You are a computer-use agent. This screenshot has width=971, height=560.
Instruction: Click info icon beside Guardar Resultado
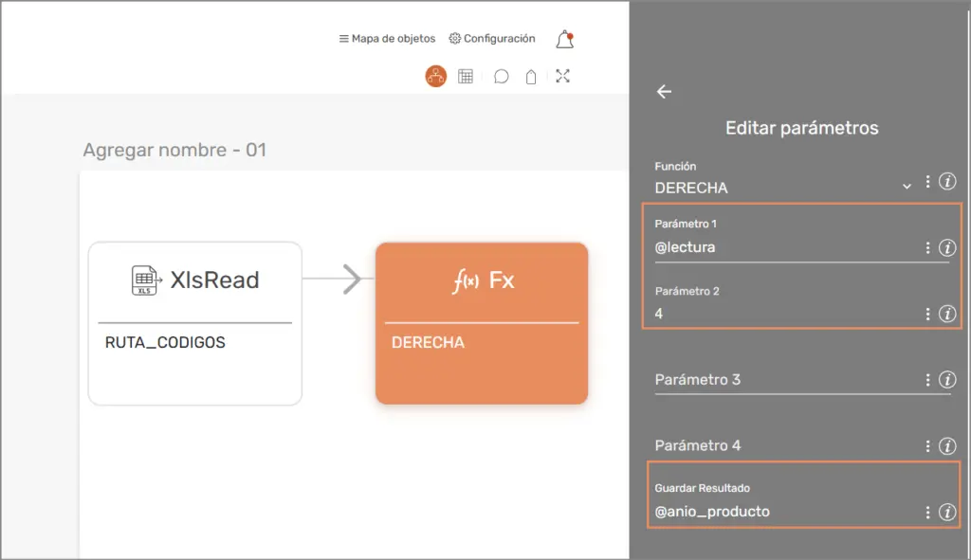point(946,513)
